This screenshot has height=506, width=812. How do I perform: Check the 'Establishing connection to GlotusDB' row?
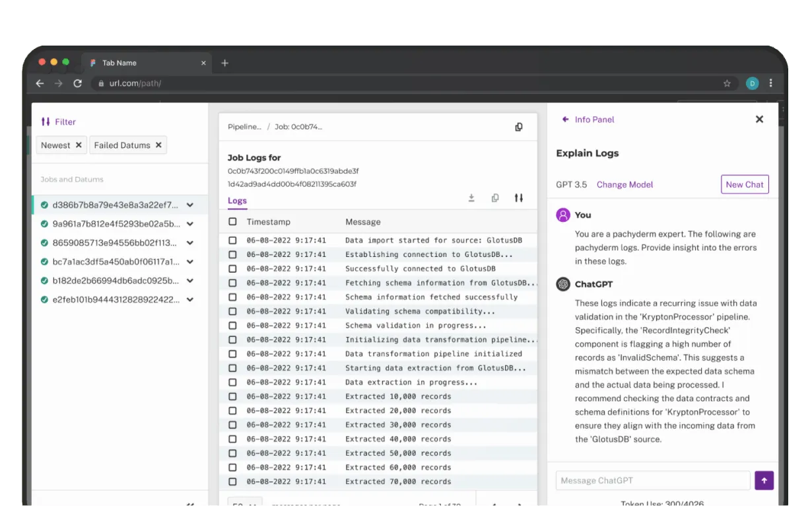(x=232, y=254)
